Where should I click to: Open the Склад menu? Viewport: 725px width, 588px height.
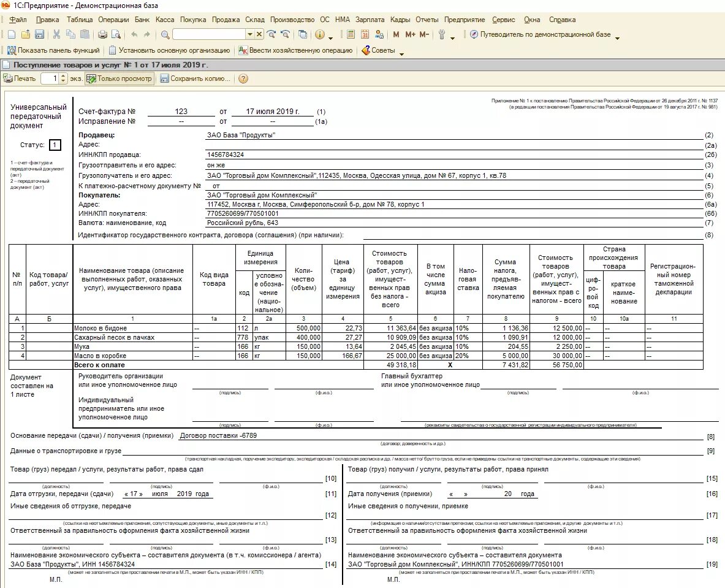255,20
